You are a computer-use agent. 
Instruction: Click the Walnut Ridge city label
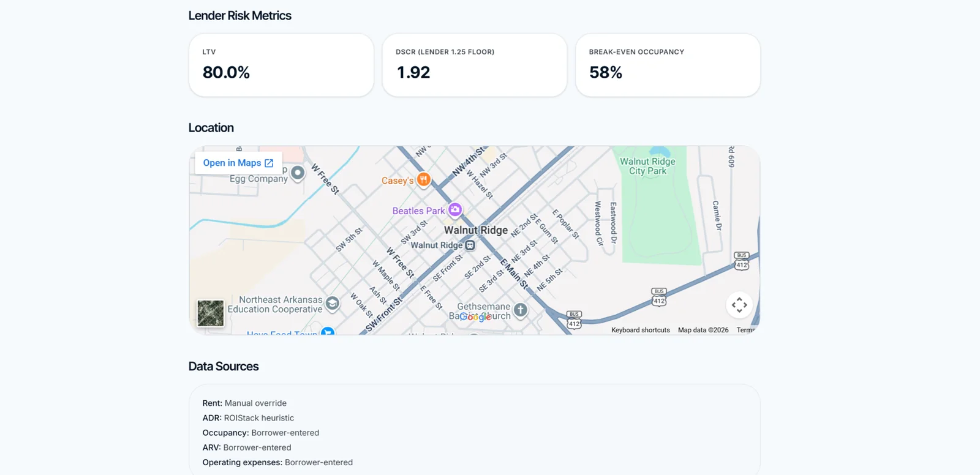tap(476, 230)
